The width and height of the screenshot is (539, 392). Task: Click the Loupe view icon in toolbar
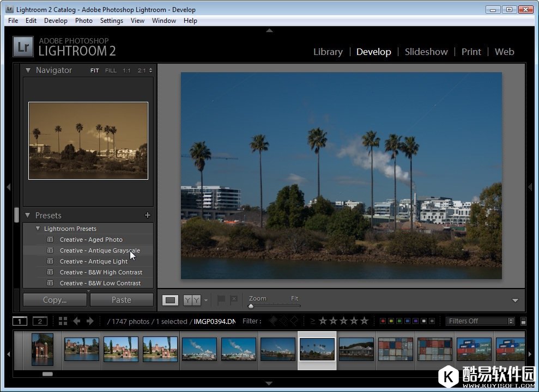(171, 300)
